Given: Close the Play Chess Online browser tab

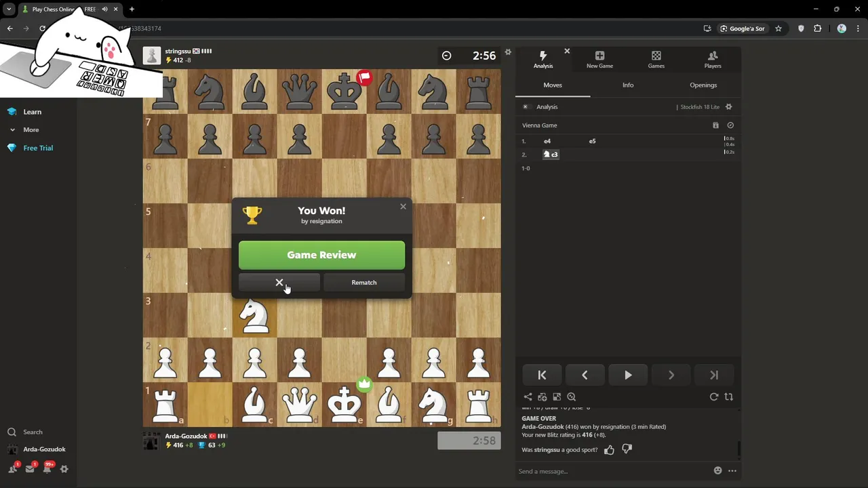Looking at the screenshot, I should pos(115,9).
